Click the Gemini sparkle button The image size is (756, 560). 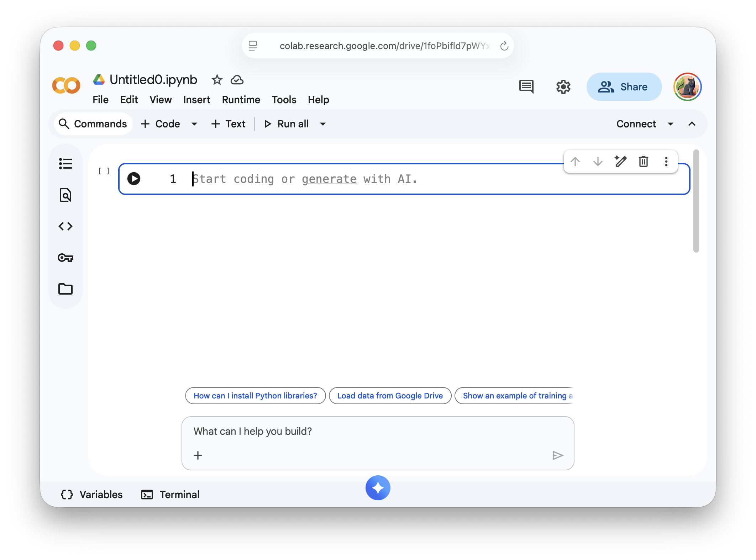[378, 488]
